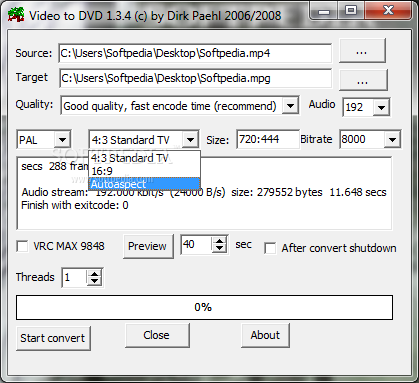Click the Size field showing 720:444
This screenshot has height=383, width=419.
[268, 139]
